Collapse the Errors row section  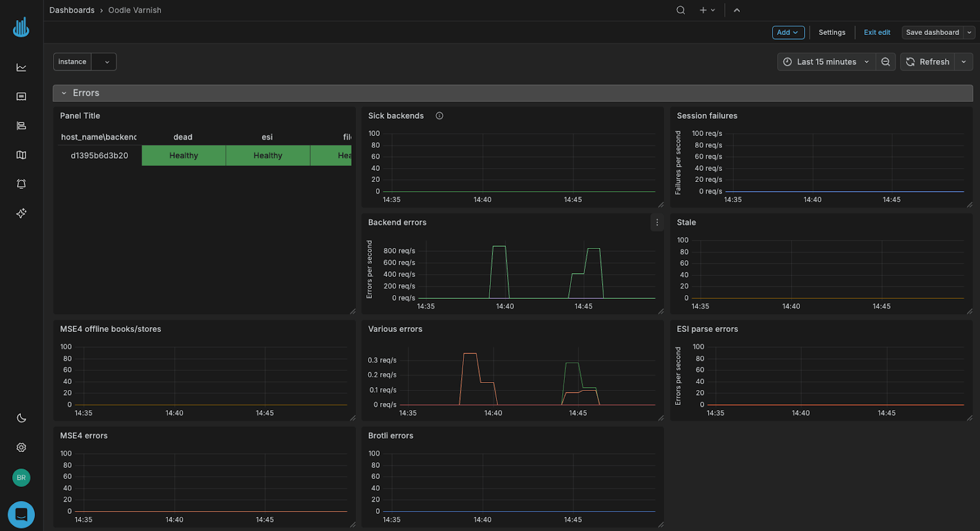click(x=64, y=93)
